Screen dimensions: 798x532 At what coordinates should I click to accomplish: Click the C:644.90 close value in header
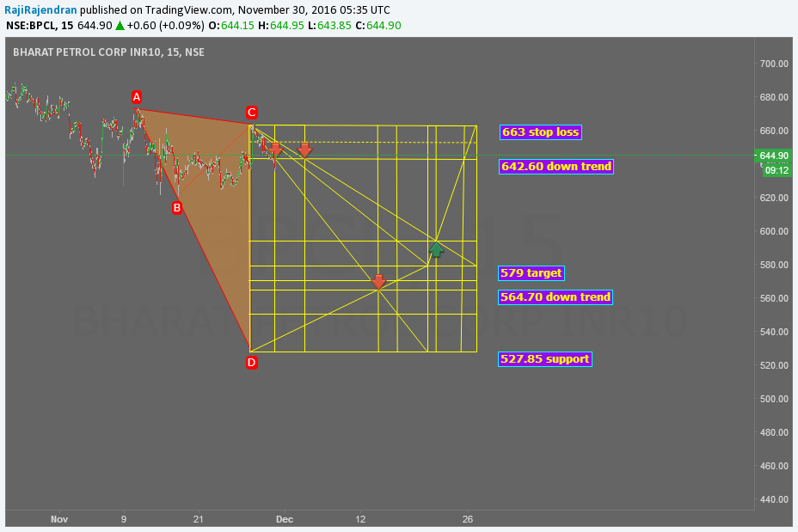(378, 26)
